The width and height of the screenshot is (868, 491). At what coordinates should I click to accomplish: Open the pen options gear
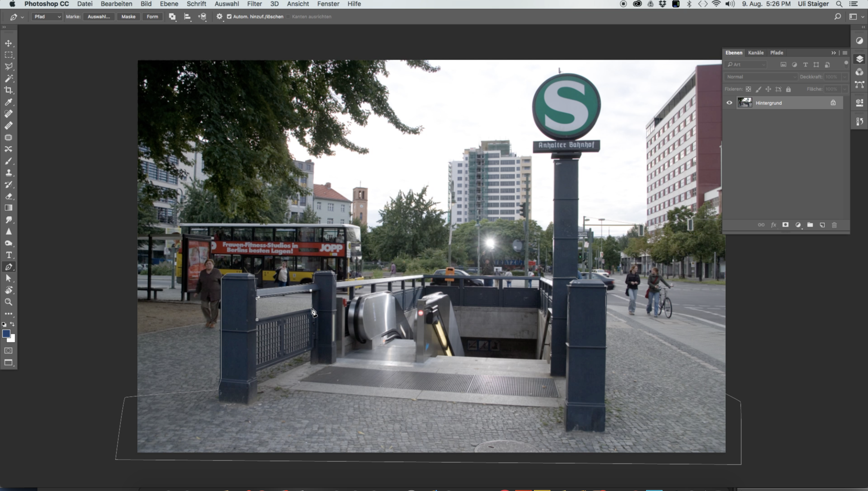pos(219,16)
